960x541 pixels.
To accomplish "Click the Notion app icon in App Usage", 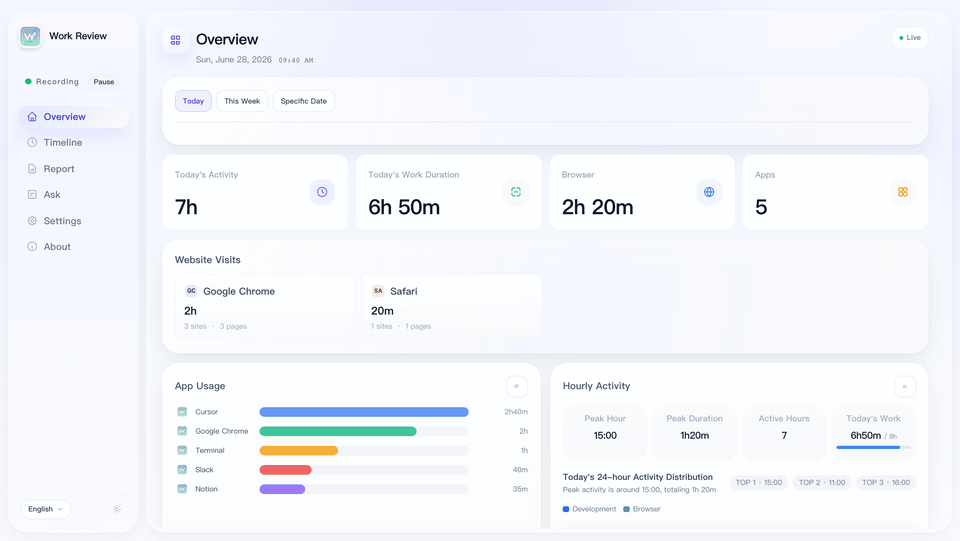I will coord(182,488).
